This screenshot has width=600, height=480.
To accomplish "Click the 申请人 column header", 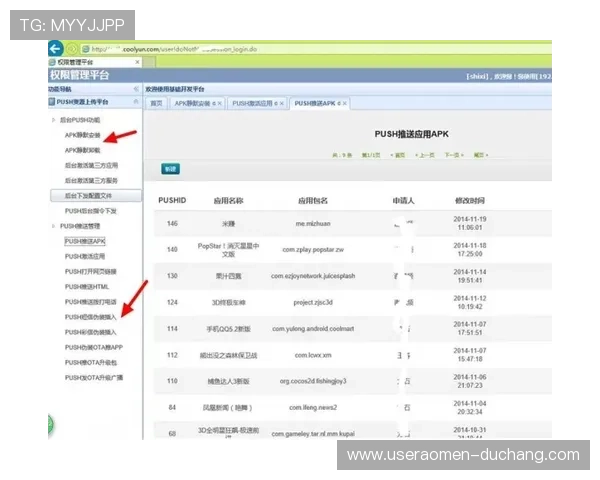I will [x=403, y=201].
